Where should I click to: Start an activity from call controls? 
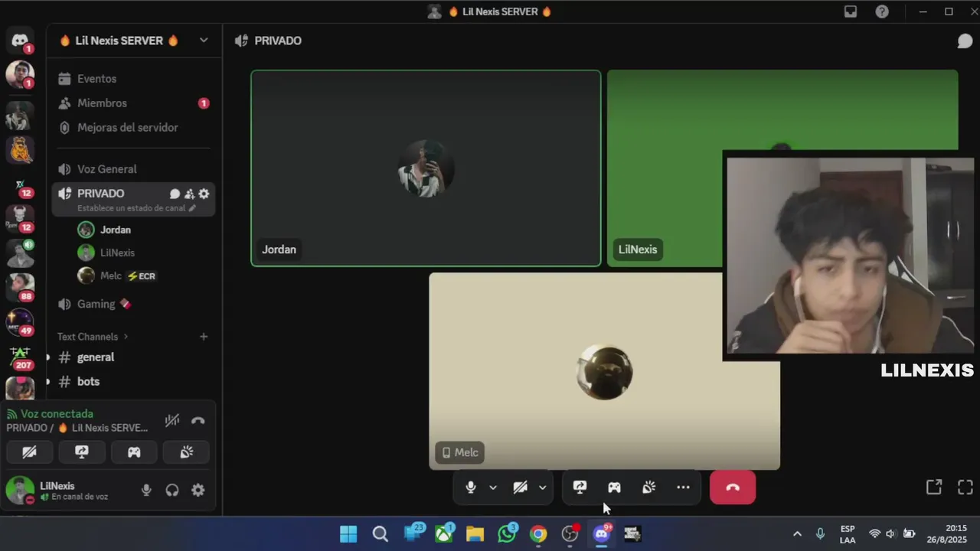pos(614,487)
